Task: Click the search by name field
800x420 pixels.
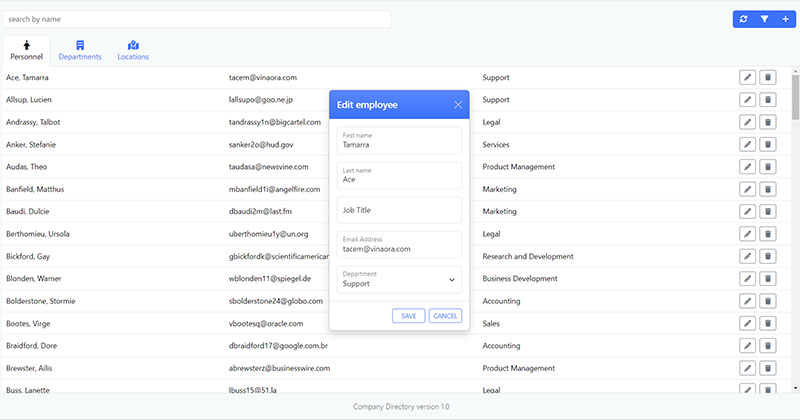Action: 197,19
